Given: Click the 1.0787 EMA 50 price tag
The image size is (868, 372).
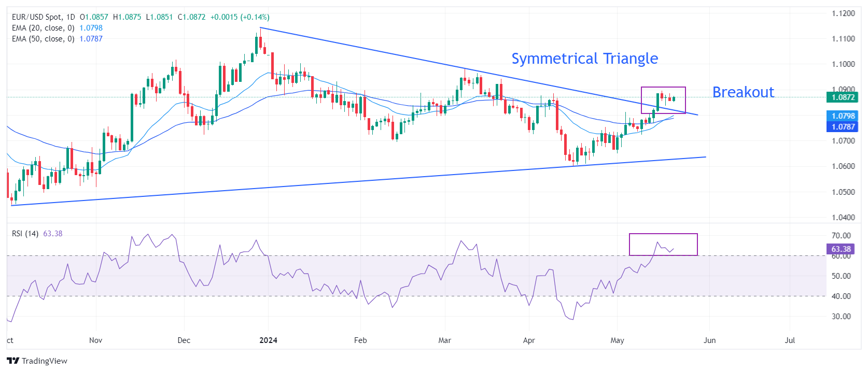Looking at the screenshot, I should 843,127.
